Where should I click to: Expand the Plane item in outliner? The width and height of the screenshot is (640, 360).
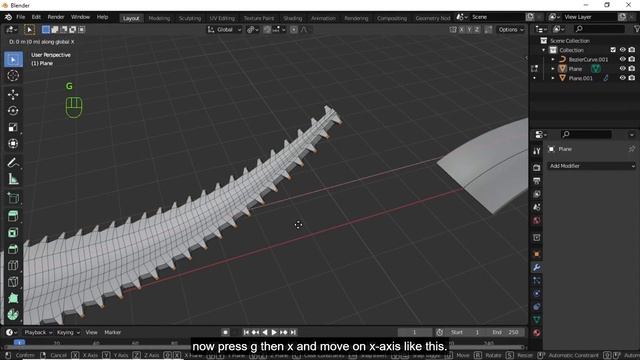[x=553, y=69]
